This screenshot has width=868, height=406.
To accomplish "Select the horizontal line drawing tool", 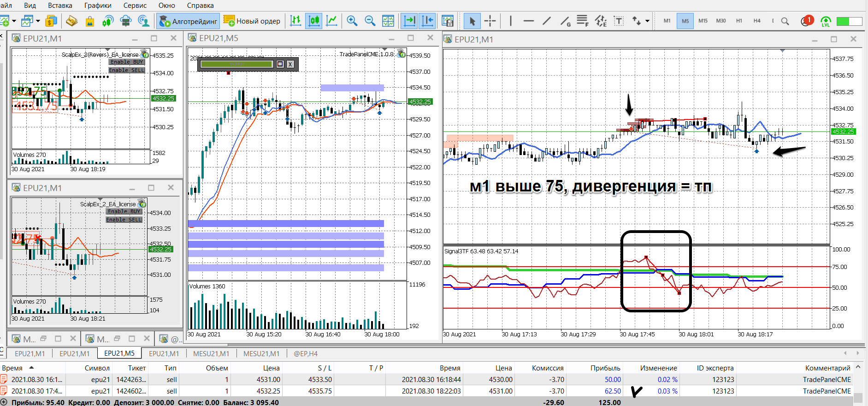I will point(529,21).
